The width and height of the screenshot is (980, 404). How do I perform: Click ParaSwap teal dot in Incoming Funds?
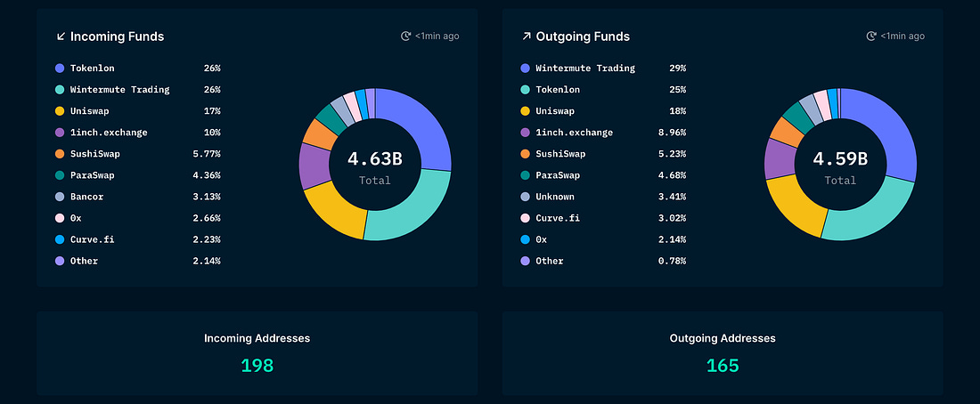coord(60,175)
